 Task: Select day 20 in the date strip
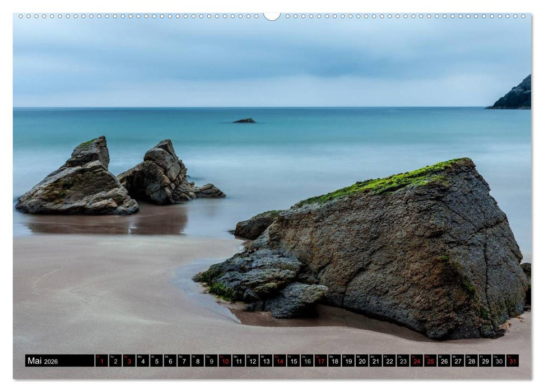coord(361,361)
